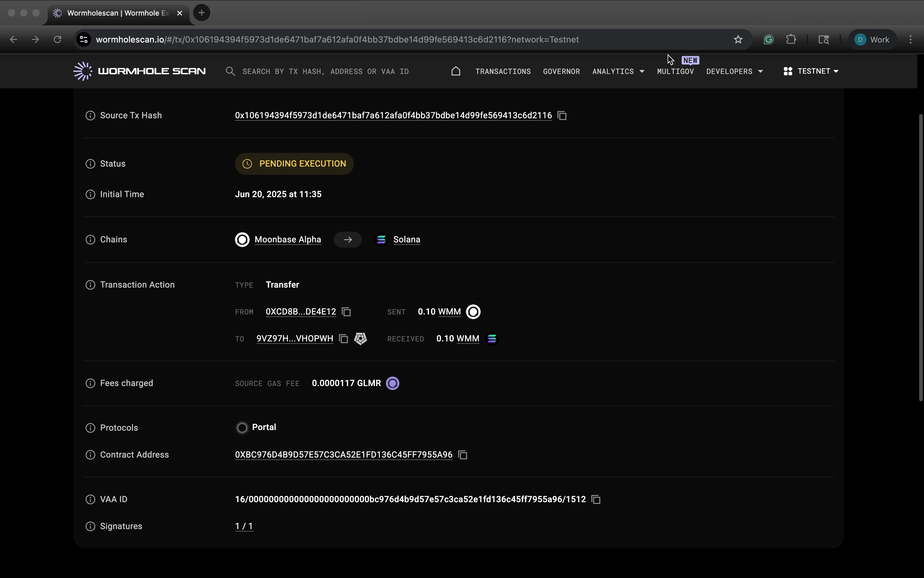924x578 pixels.
Task: Click the Portal protocol icon
Action: pos(242,428)
